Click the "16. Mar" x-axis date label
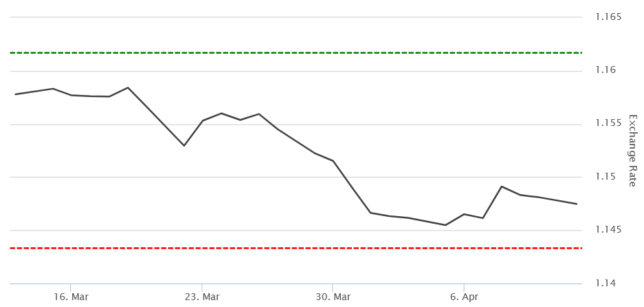The height and width of the screenshot is (307, 644). 71,297
